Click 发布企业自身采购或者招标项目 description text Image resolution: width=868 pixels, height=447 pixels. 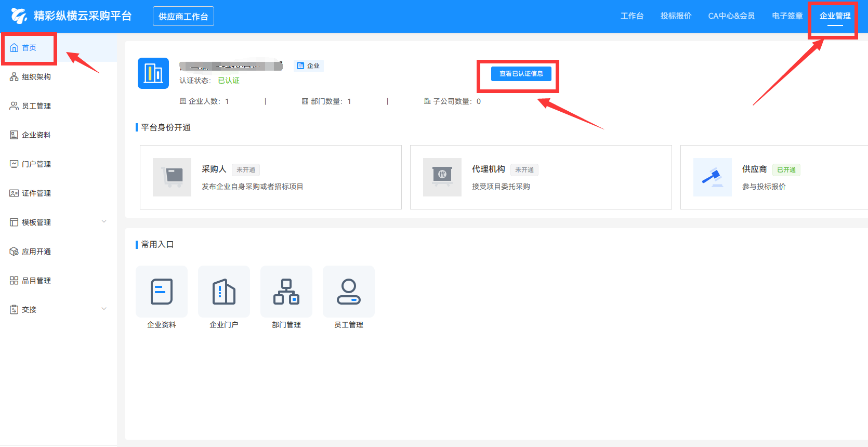tap(253, 187)
